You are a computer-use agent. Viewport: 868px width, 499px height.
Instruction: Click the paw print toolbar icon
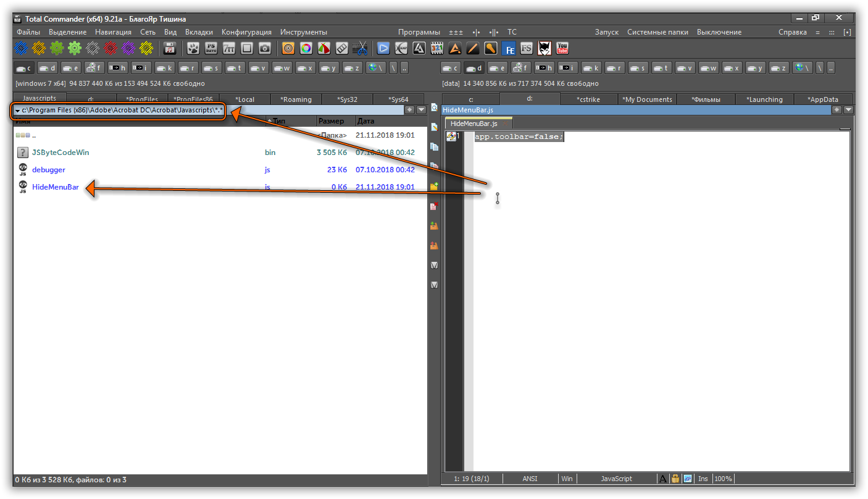[193, 48]
